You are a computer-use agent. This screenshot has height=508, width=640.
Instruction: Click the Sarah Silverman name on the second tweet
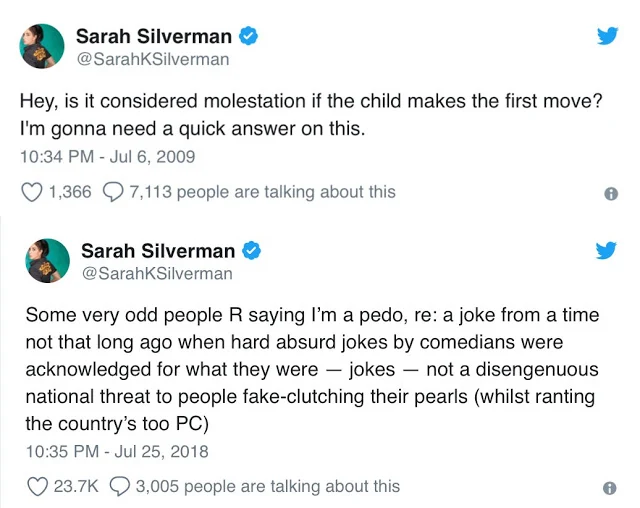[x=158, y=251]
